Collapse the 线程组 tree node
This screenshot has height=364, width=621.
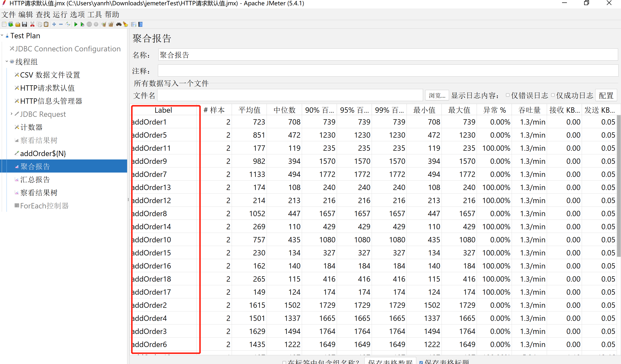(x=7, y=62)
